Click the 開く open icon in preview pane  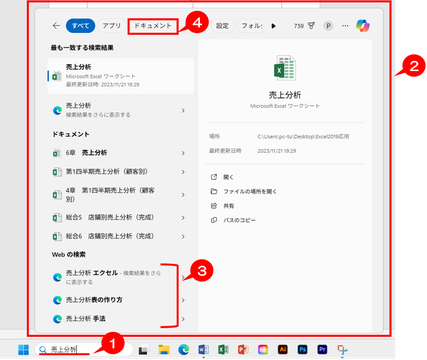click(x=214, y=177)
